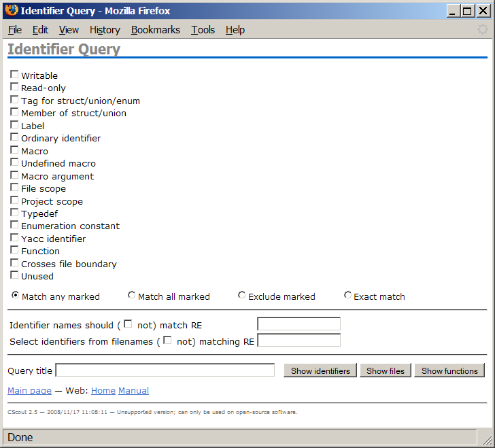
Task: Select the Ordinary identifier checkbox
Action: pos(14,137)
